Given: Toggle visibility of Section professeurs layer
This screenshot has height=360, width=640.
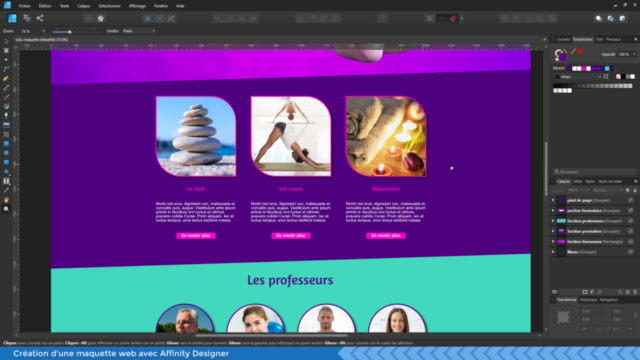Looking at the screenshot, I should 631,221.
